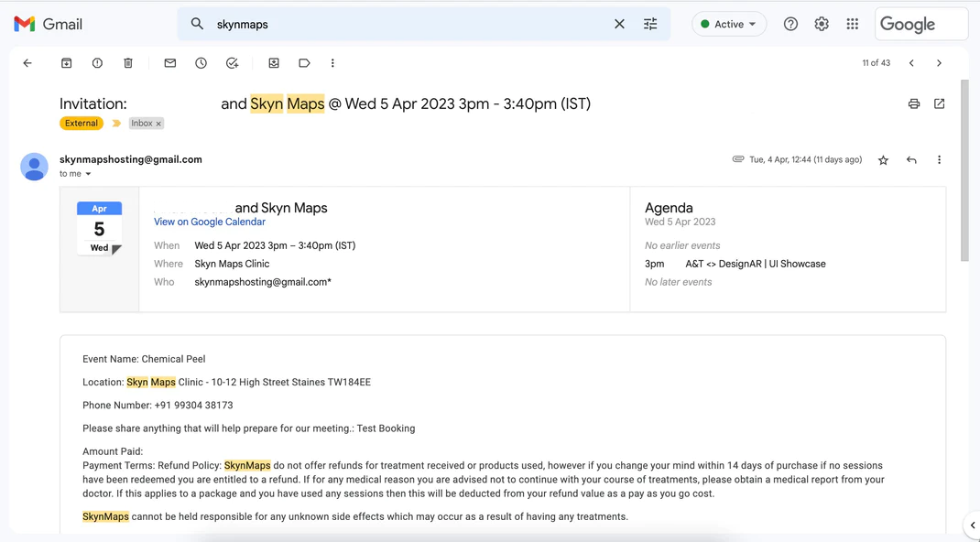
Task: Mark the email as unread
Action: 170,63
